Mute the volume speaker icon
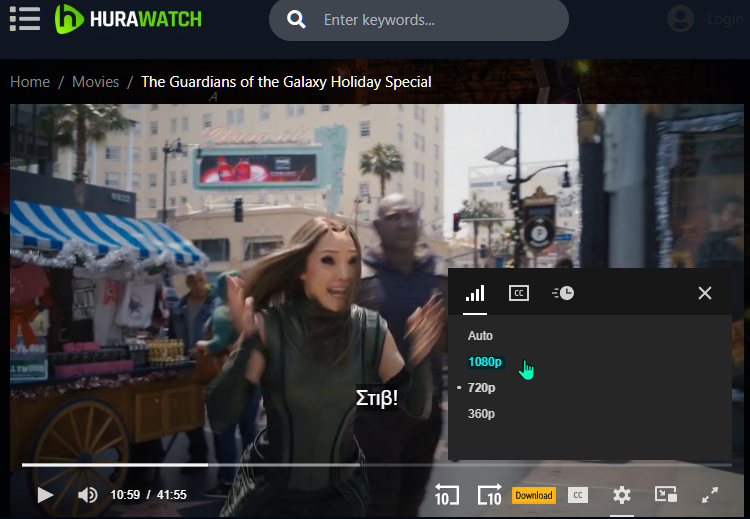This screenshot has width=750, height=519. (x=88, y=495)
